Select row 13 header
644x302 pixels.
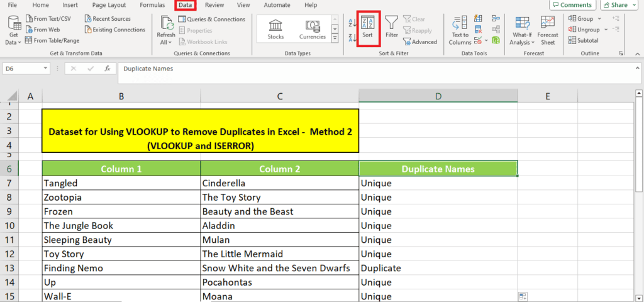pyautogui.click(x=9, y=268)
